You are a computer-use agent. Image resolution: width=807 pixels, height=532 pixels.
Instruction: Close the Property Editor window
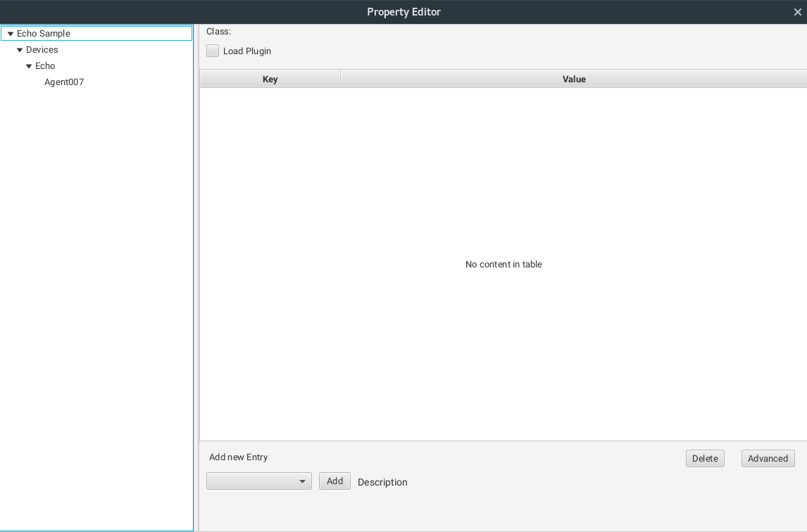point(797,12)
